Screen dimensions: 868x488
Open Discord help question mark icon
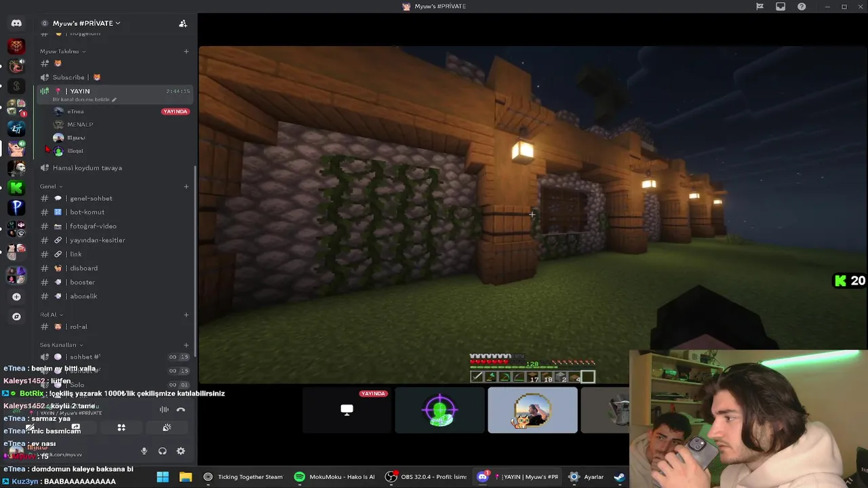tap(802, 6)
